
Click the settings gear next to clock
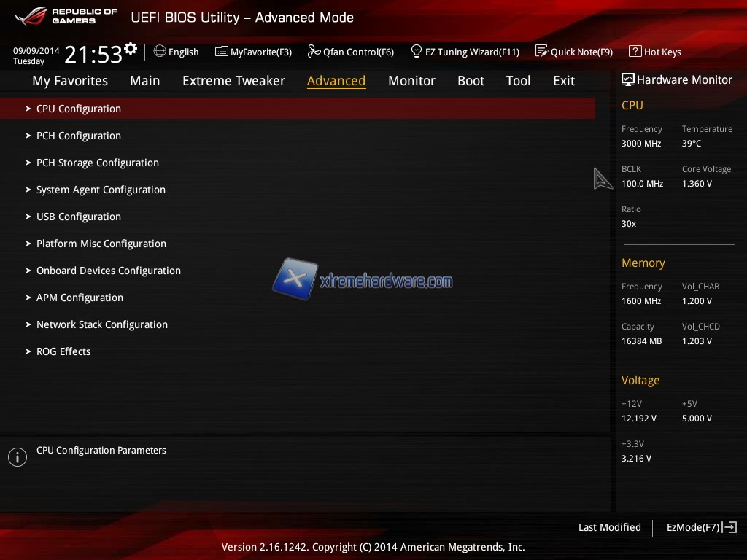(131, 49)
